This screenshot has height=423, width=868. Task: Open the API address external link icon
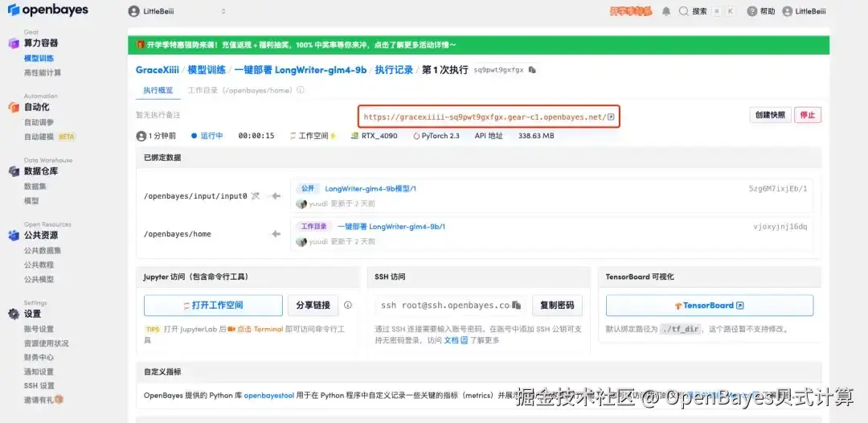pos(611,117)
